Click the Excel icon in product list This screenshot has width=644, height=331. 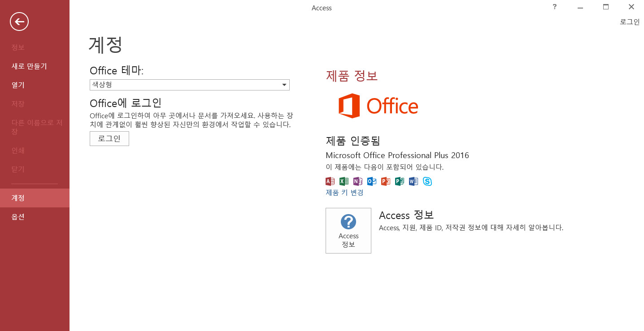pyautogui.click(x=344, y=181)
